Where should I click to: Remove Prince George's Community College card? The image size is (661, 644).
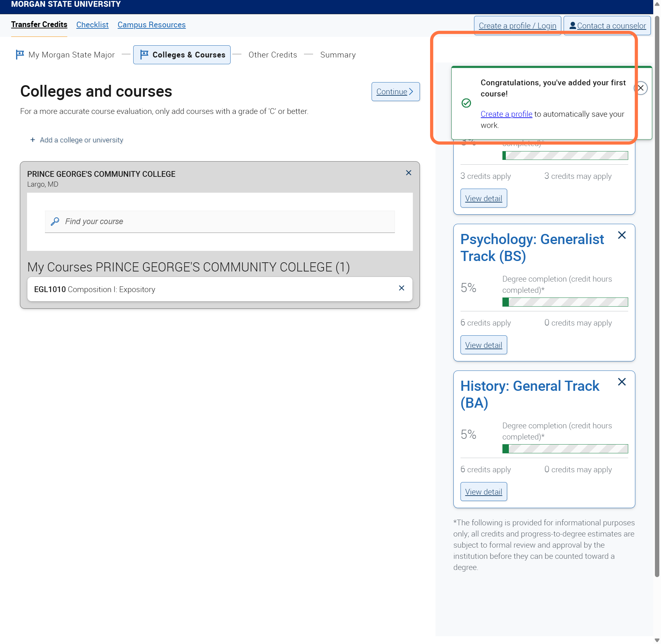[408, 173]
